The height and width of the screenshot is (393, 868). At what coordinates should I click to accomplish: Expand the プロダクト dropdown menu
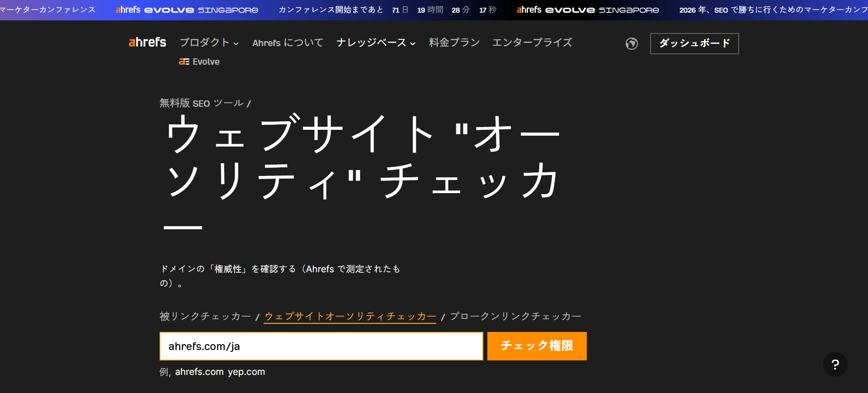coord(209,43)
